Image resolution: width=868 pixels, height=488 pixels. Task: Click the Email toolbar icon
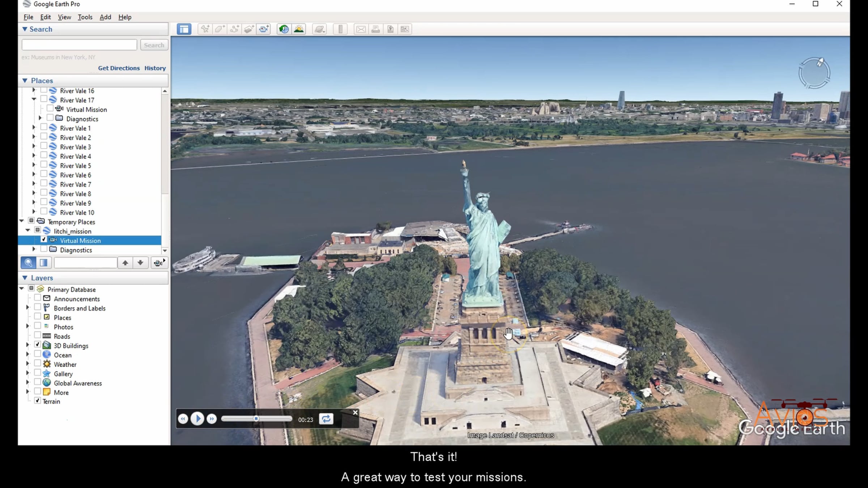[361, 29]
